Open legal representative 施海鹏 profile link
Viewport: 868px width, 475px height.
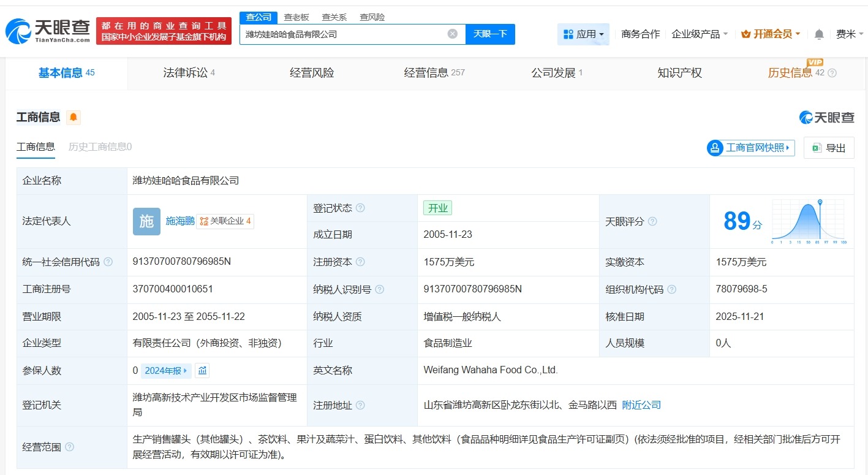179,221
